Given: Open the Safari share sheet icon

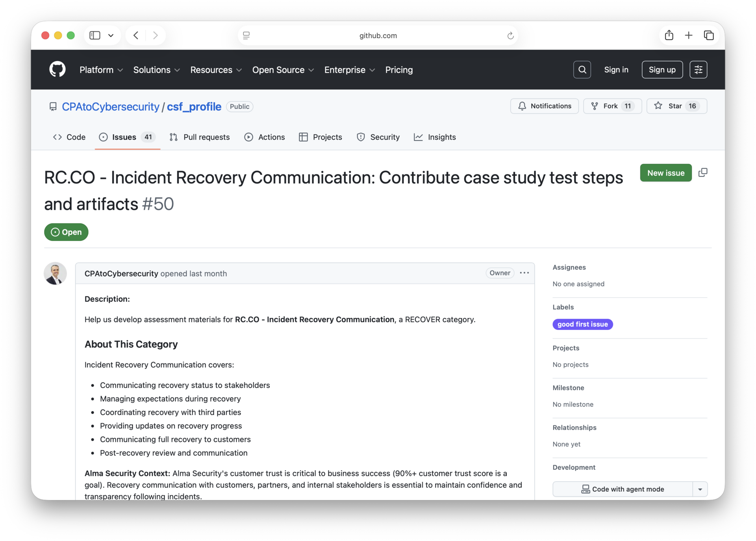Looking at the screenshot, I should (669, 35).
